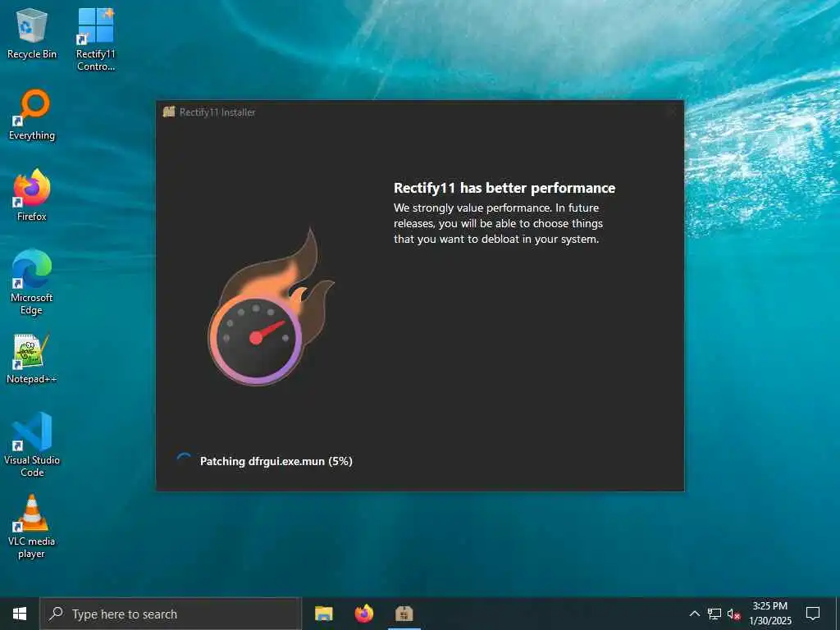Select the Notepad++ desktop shortcut

[x=32, y=359]
